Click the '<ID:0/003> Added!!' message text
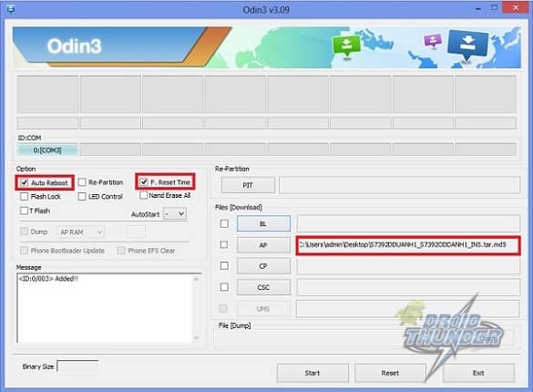The width and height of the screenshot is (533, 392). [x=48, y=279]
